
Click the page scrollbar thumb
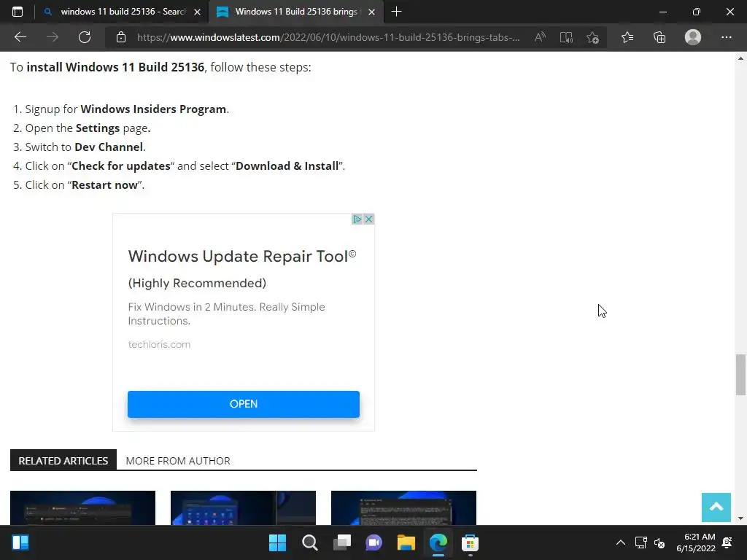click(x=740, y=374)
